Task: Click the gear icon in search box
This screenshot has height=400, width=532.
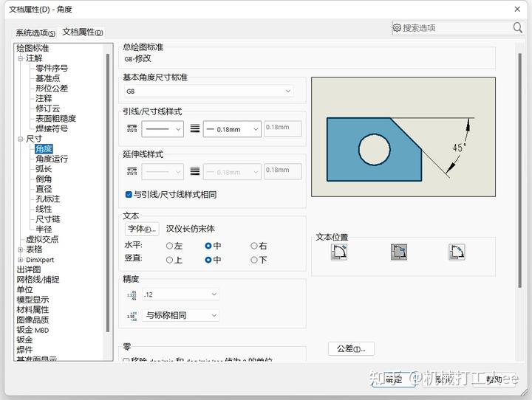Action: pos(397,28)
